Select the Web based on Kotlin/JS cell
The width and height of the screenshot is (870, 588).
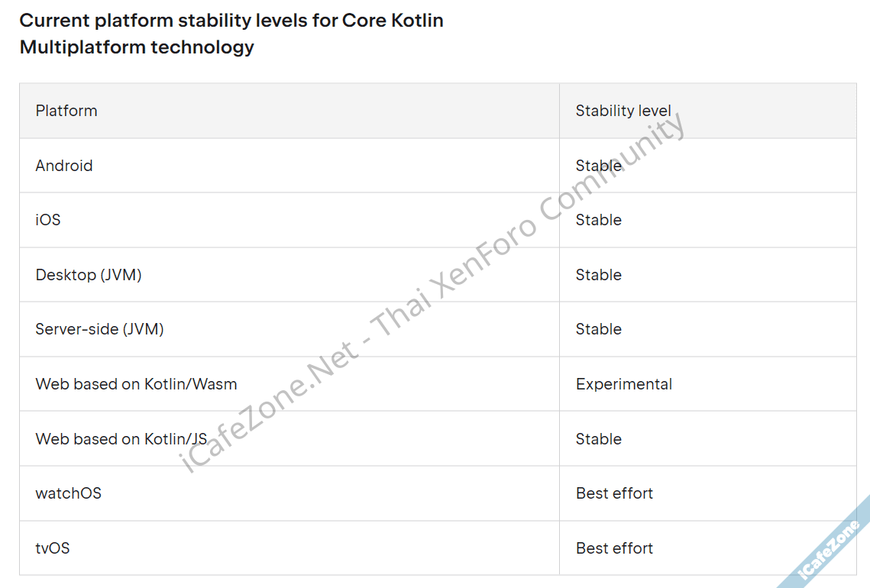point(121,439)
